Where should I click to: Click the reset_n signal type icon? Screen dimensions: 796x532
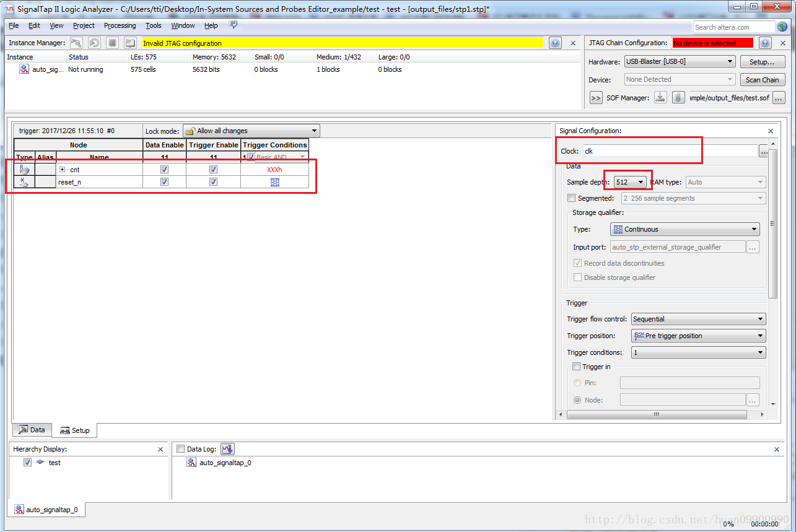[25, 182]
